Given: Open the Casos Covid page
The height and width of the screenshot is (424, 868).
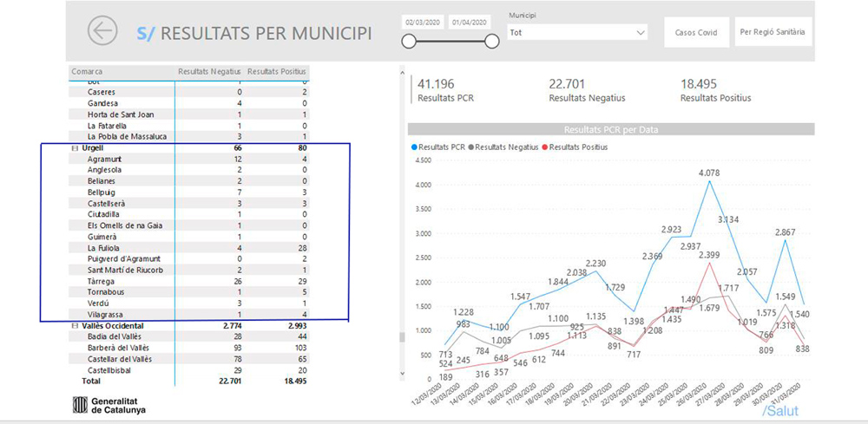Looking at the screenshot, I should (696, 33).
